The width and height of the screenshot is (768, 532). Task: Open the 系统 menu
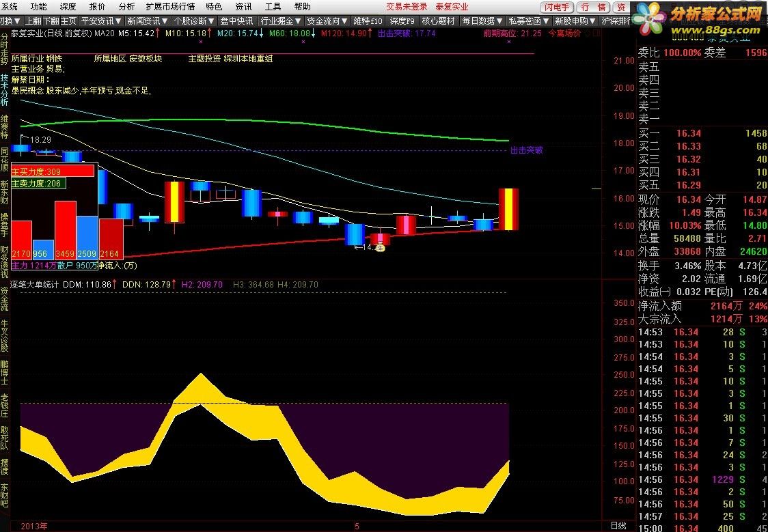click(10, 7)
